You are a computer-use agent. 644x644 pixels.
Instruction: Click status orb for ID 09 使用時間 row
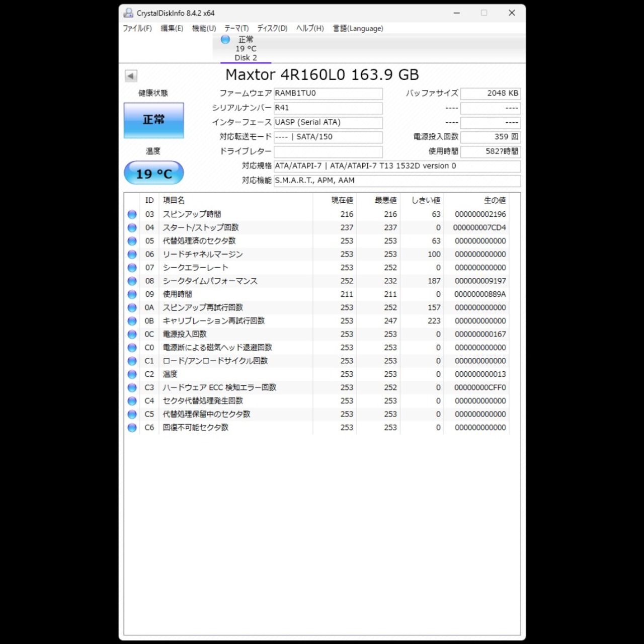pyautogui.click(x=132, y=294)
